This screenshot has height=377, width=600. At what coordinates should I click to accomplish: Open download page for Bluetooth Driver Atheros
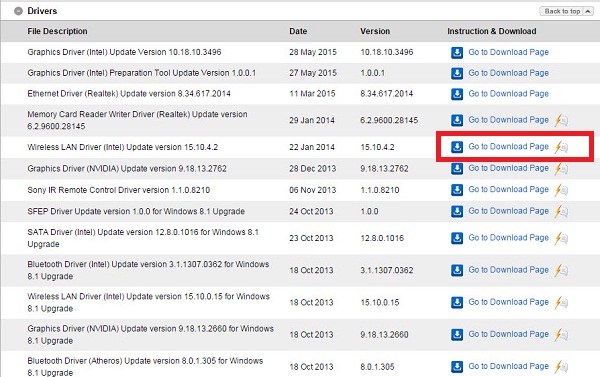tap(509, 366)
